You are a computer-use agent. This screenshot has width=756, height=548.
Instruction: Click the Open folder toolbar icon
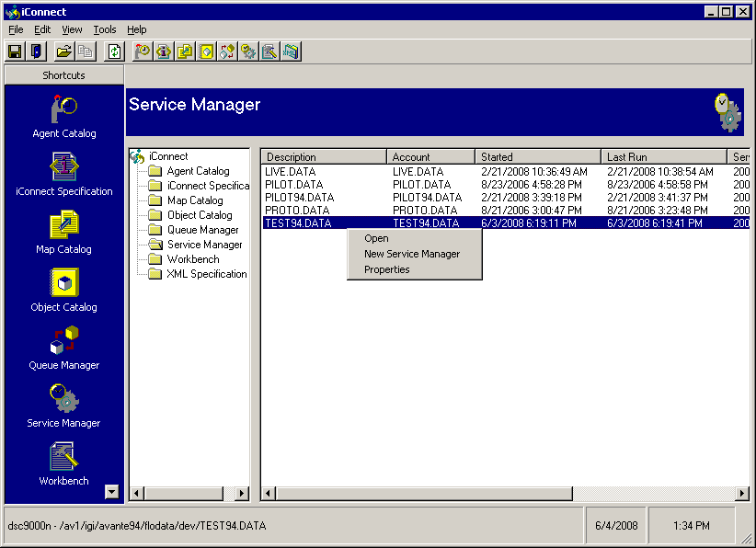pos(63,51)
